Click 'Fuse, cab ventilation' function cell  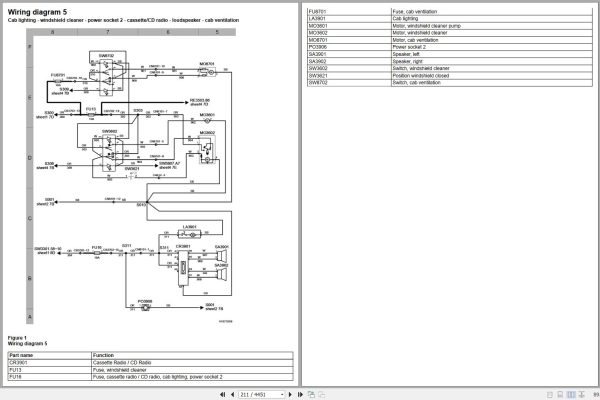492,11
